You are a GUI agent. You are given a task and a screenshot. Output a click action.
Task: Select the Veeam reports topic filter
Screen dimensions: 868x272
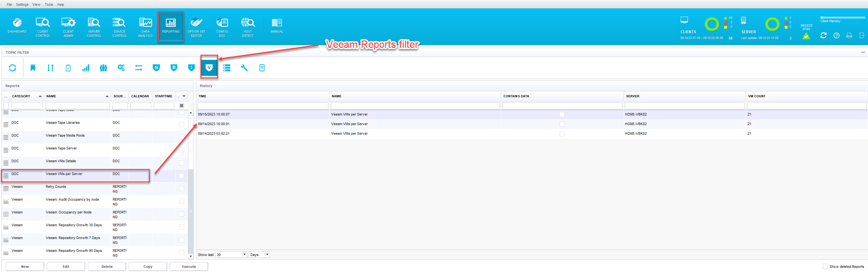[209, 68]
